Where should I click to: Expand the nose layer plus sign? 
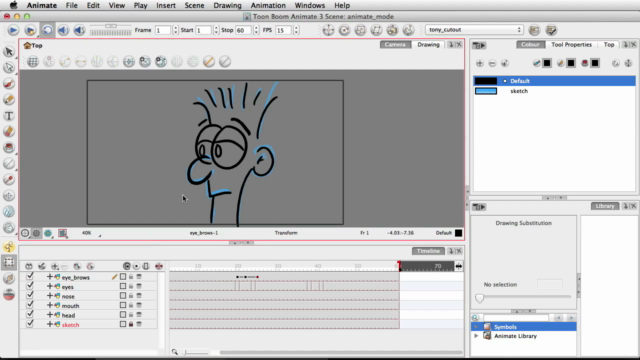click(49, 296)
